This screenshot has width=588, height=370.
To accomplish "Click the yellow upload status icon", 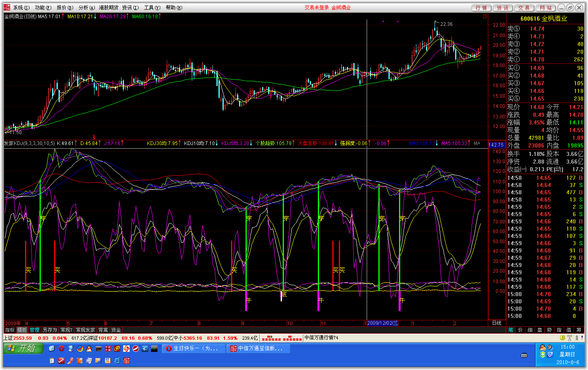I will pos(563,338).
